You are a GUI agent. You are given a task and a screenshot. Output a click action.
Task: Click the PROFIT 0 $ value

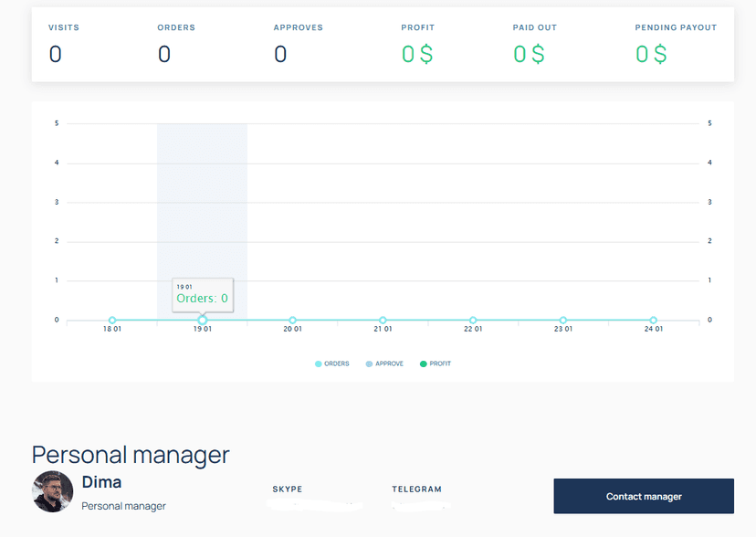pos(417,54)
